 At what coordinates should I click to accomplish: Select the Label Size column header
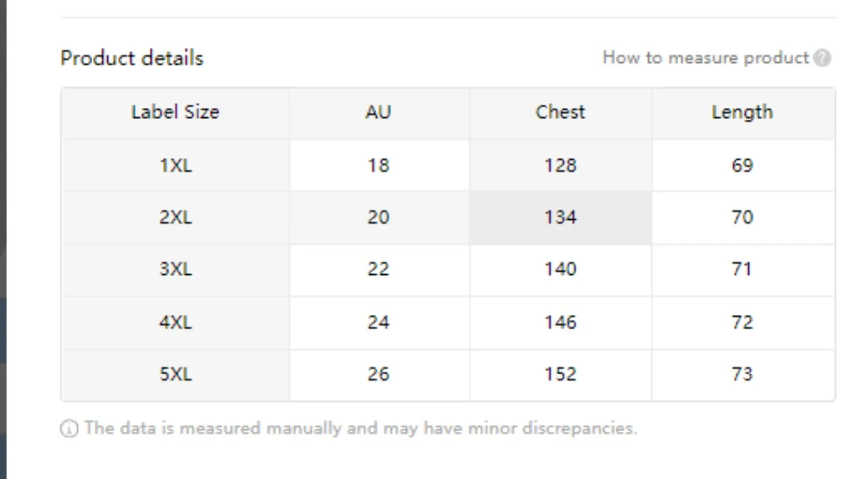tap(176, 113)
